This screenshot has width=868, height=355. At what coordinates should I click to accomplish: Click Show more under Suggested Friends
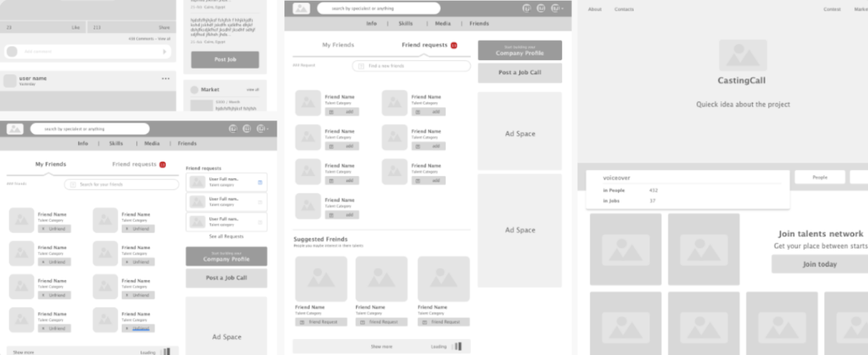tap(381, 347)
